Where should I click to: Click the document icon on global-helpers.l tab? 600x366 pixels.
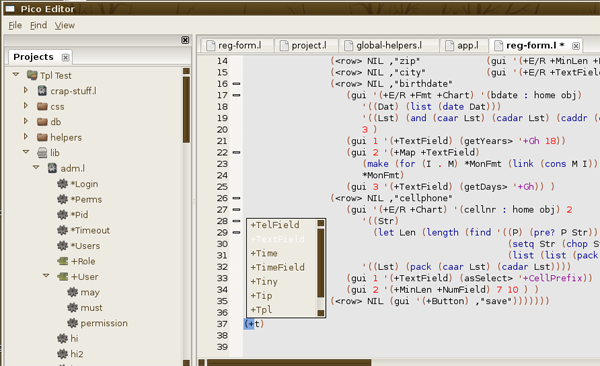point(349,46)
